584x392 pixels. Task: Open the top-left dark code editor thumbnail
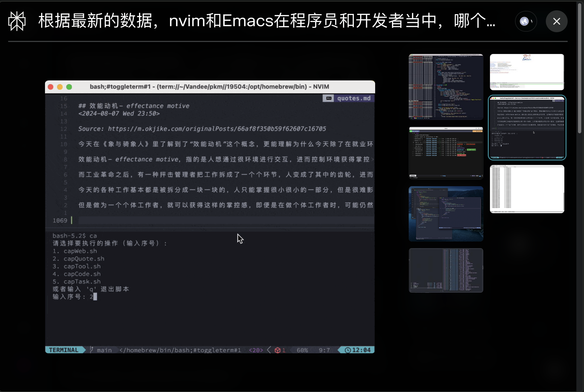coord(446,87)
